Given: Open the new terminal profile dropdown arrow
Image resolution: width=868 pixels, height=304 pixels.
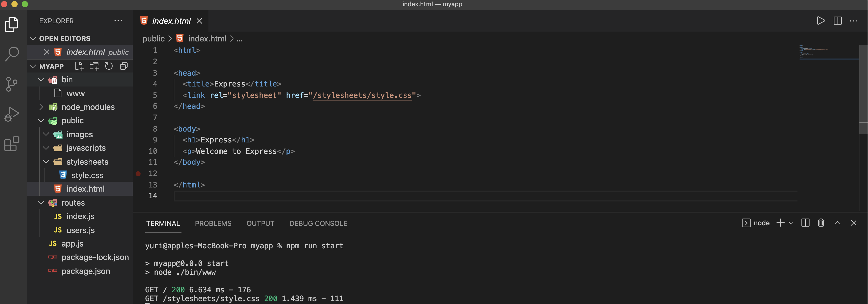Looking at the screenshot, I should click(x=791, y=223).
